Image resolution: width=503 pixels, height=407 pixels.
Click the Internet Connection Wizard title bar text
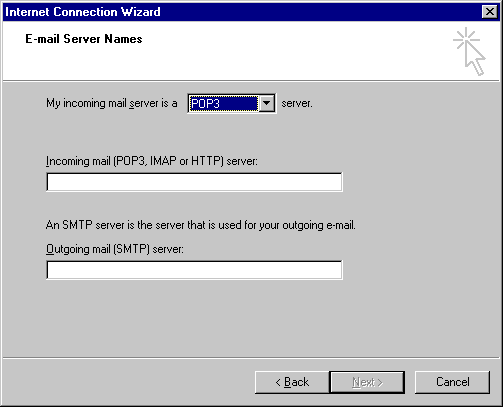pos(83,12)
